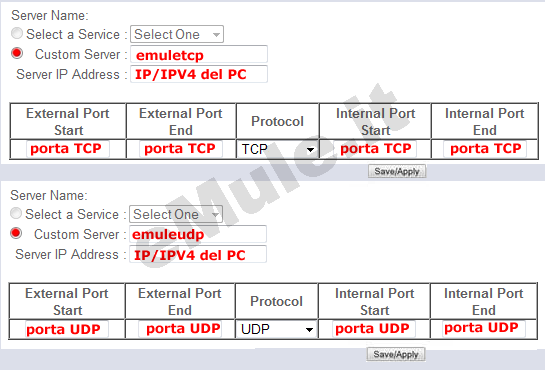
Task: Select the first 'Custom Server' radio button
Action: pyautogui.click(x=17, y=53)
